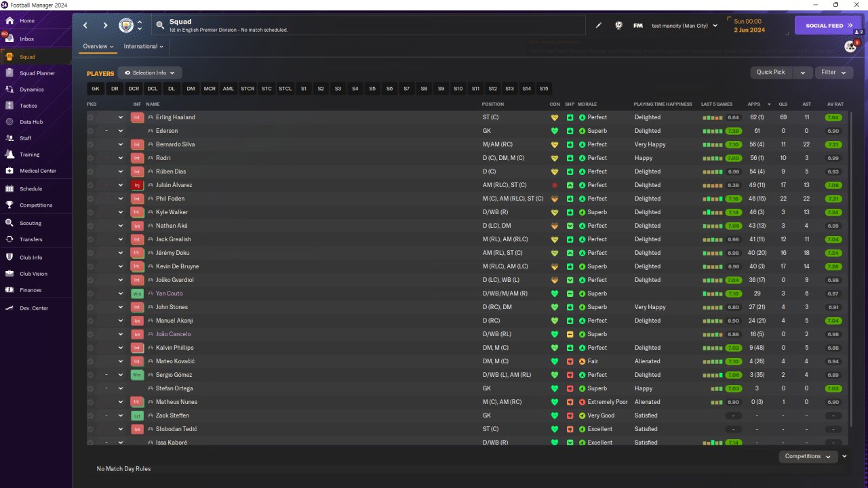Image resolution: width=868 pixels, height=488 pixels.
Task: Open Data Hub sidebar icon
Action: 9,122
